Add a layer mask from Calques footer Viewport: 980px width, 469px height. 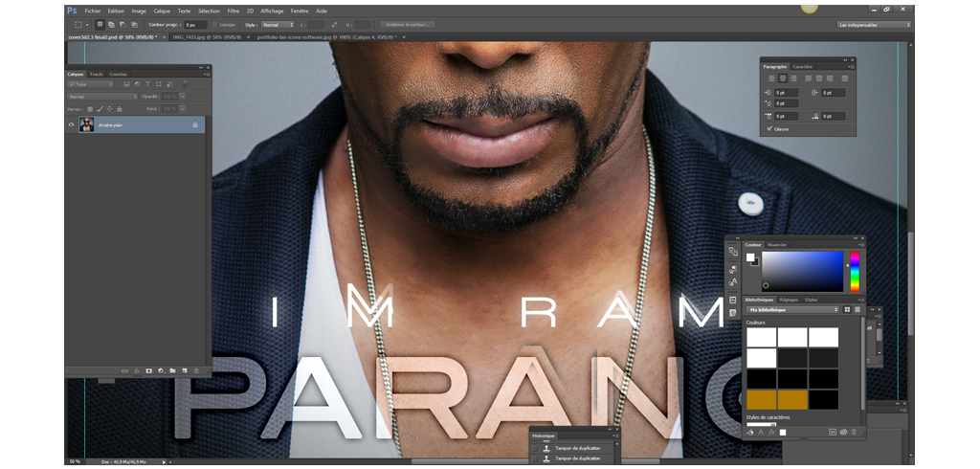click(148, 369)
